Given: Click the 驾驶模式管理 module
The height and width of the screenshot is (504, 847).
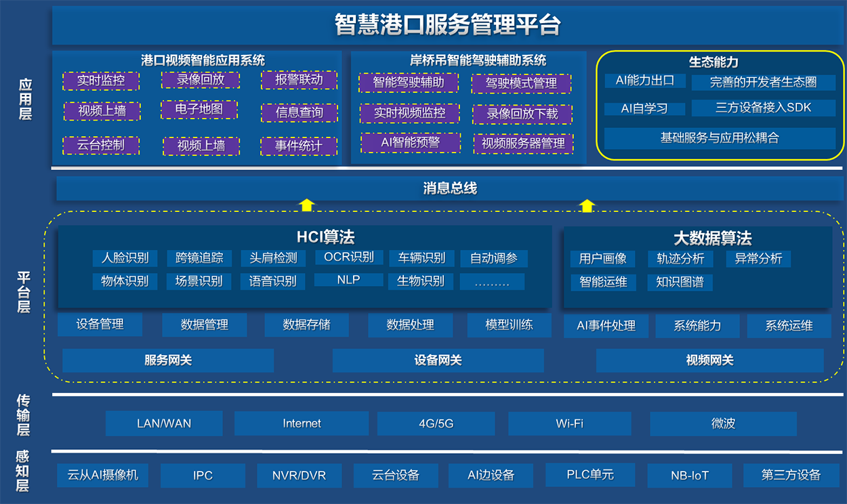Looking at the screenshot, I should (x=521, y=83).
